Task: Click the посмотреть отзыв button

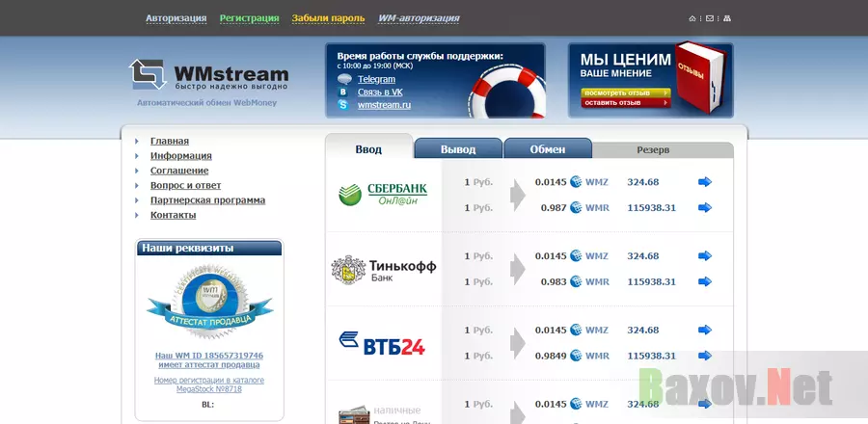Action: pyautogui.click(x=626, y=93)
